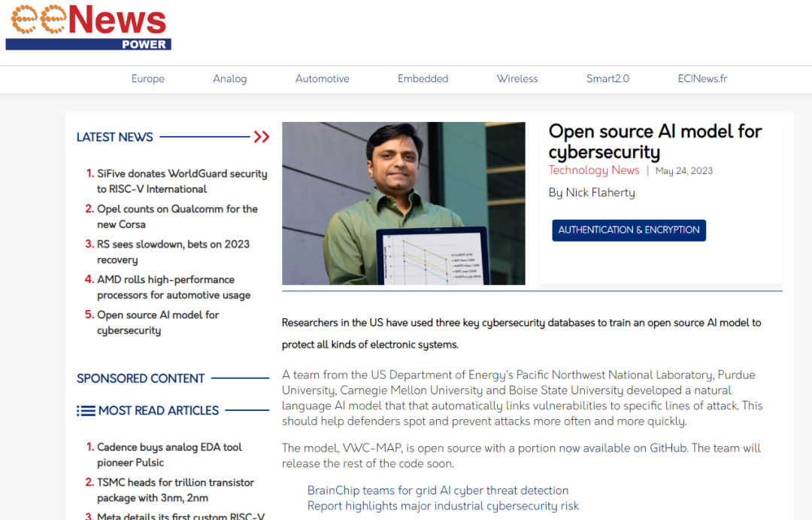Screen dimensions: 812x520
Task: Open Meta details its first custom RISC-V article
Action: (180, 515)
